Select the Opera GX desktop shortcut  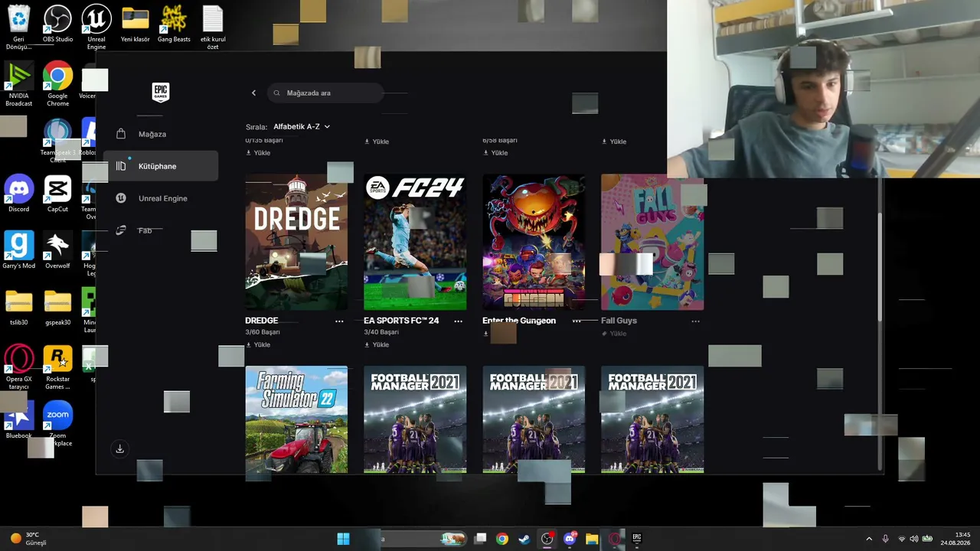18,367
